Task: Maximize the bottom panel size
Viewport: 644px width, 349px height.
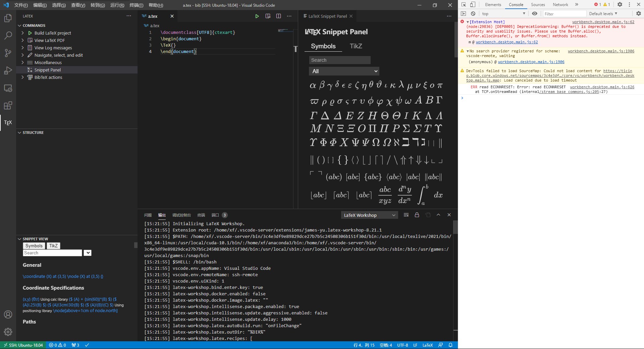Action: [438, 215]
